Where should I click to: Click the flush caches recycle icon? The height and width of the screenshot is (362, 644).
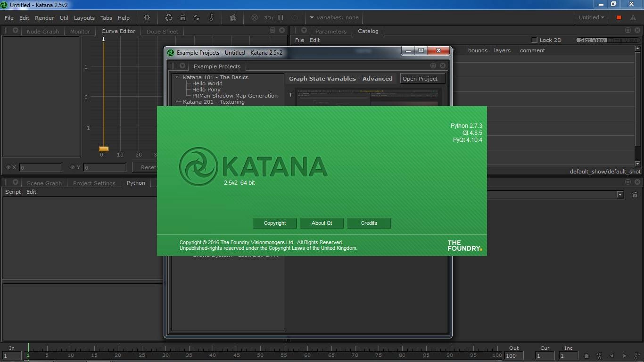pos(168,17)
